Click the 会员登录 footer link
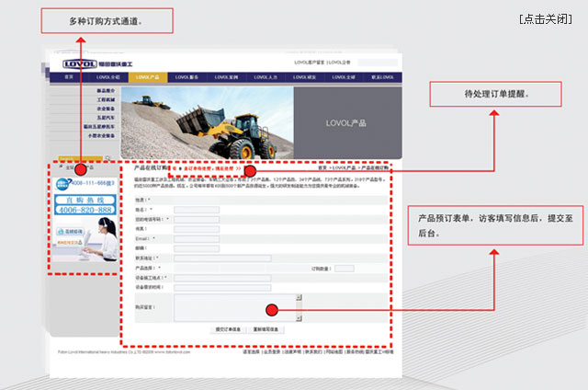588x390 pixels. (272, 352)
